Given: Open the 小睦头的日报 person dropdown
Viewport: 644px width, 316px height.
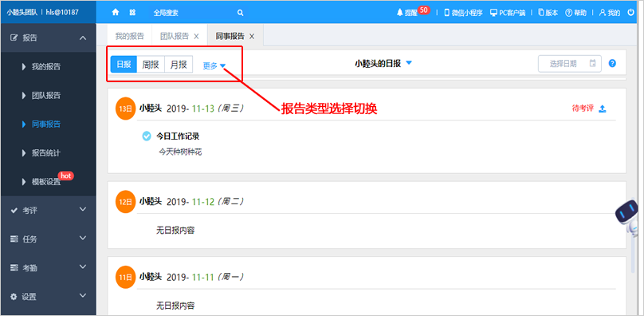Looking at the screenshot, I should (x=383, y=63).
